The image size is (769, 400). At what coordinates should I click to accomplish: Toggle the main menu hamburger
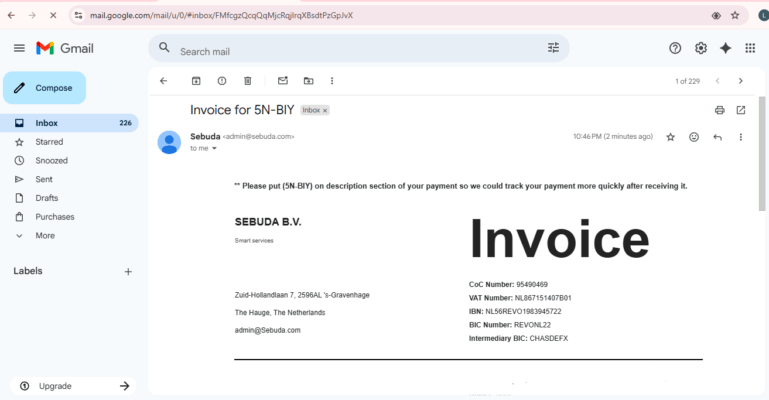pyautogui.click(x=19, y=48)
